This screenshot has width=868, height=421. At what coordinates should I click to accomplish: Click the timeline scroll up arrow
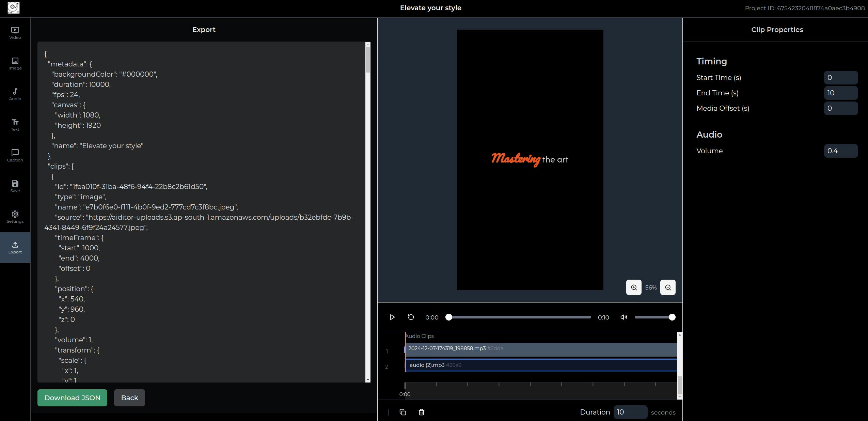(x=680, y=335)
